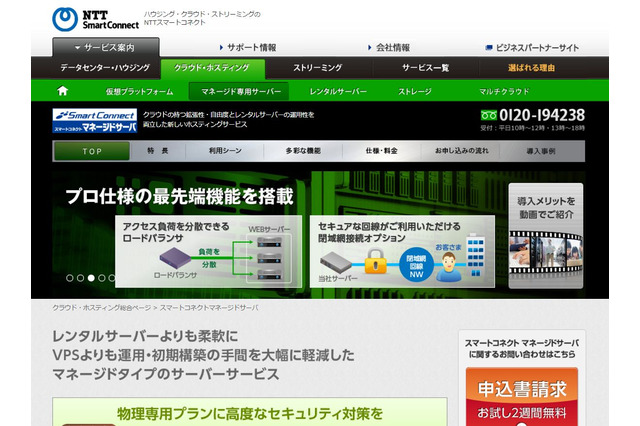
Task: Switch to 利用シーン tab
Action: click(x=225, y=151)
